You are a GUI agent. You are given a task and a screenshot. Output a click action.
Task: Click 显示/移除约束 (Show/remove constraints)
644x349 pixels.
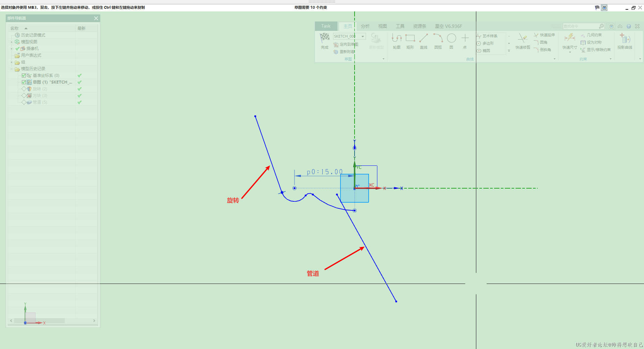point(596,50)
